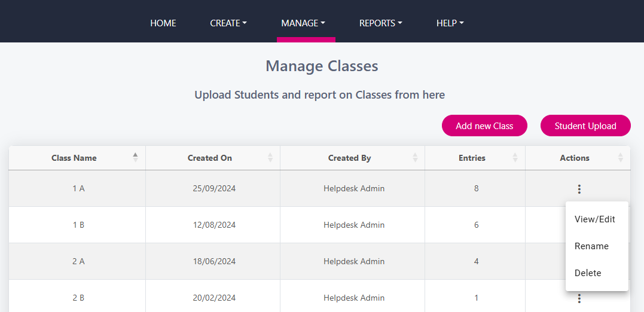Click the Created On column header label
The image size is (644, 312).
pos(210,158)
